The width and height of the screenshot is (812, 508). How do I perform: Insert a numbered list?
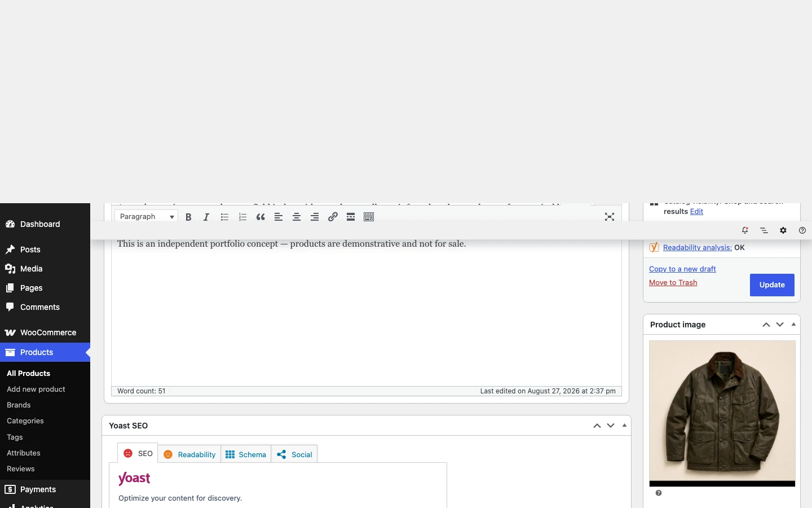coord(242,217)
